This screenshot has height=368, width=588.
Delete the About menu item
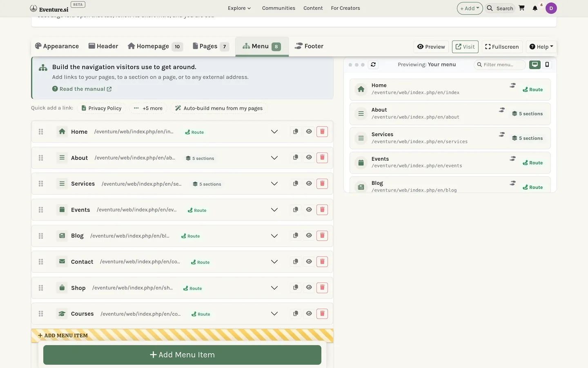coord(322,157)
